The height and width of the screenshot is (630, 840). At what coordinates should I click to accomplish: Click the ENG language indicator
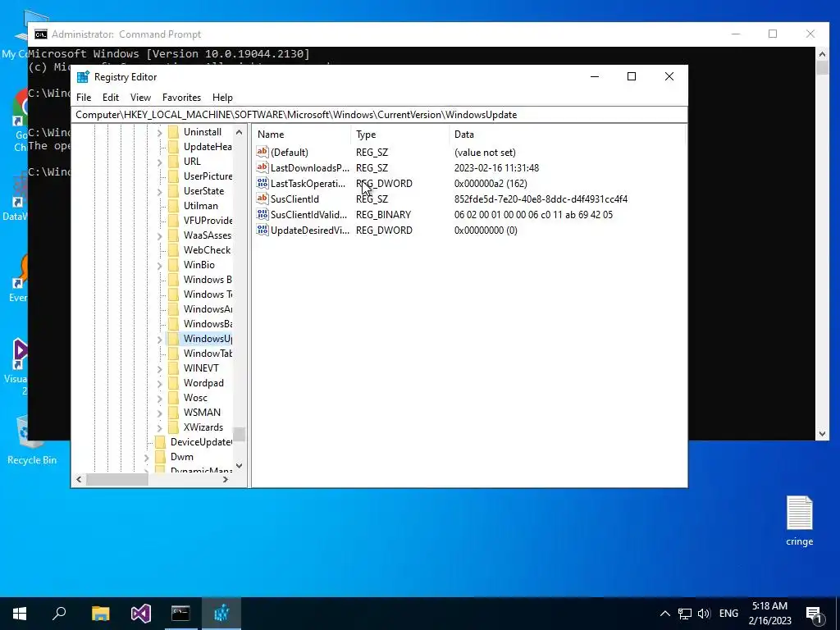tap(728, 614)
